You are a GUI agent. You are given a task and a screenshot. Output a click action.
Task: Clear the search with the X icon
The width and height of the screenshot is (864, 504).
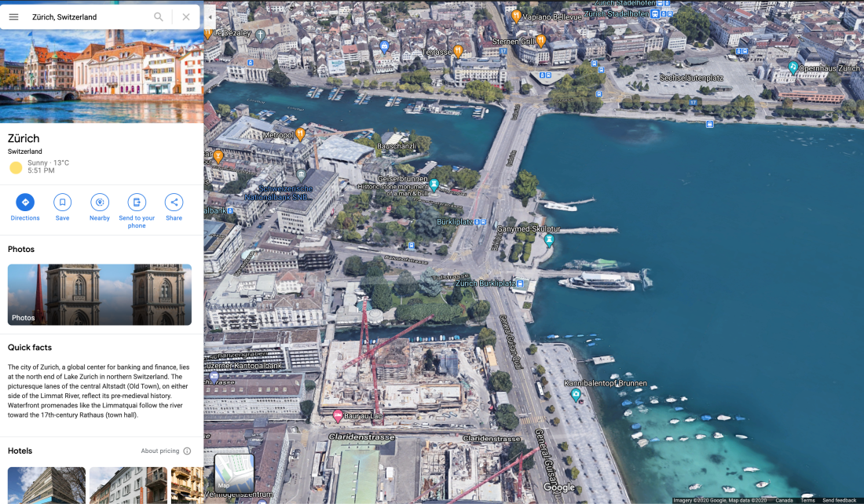coord(186,17)
